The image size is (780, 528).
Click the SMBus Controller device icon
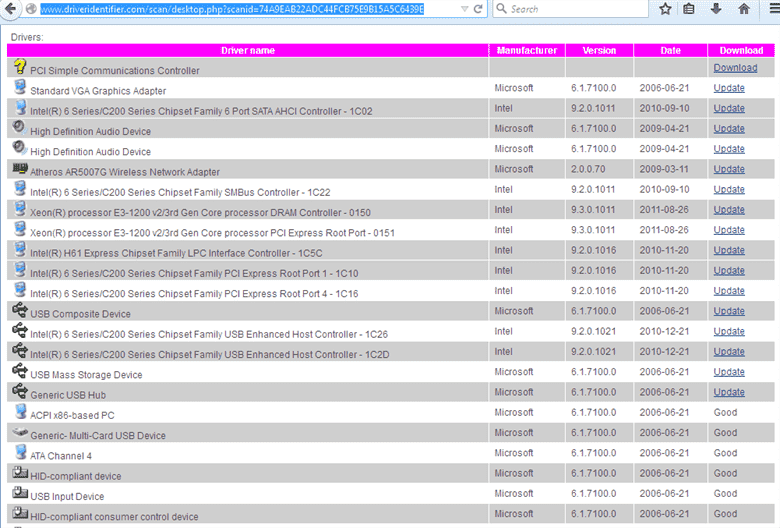20,189
